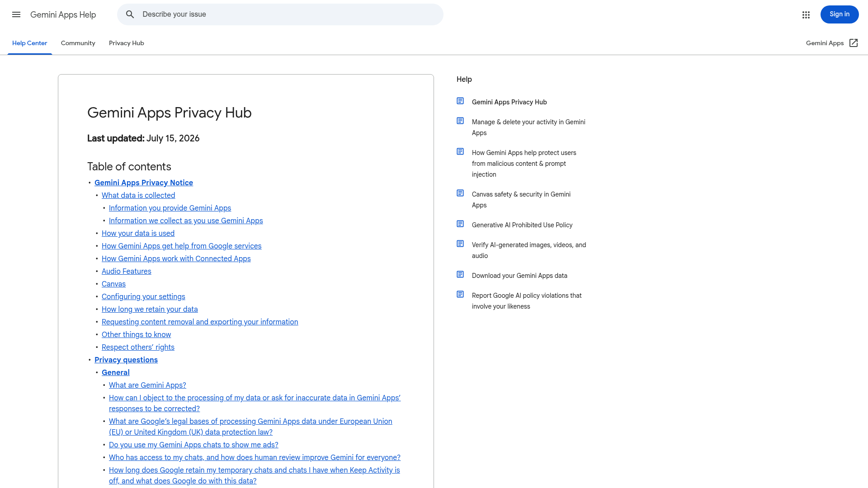This screenshot has width=868, height=488.
Task: Jump to the Canvas section link
Action: click(113, 284)
